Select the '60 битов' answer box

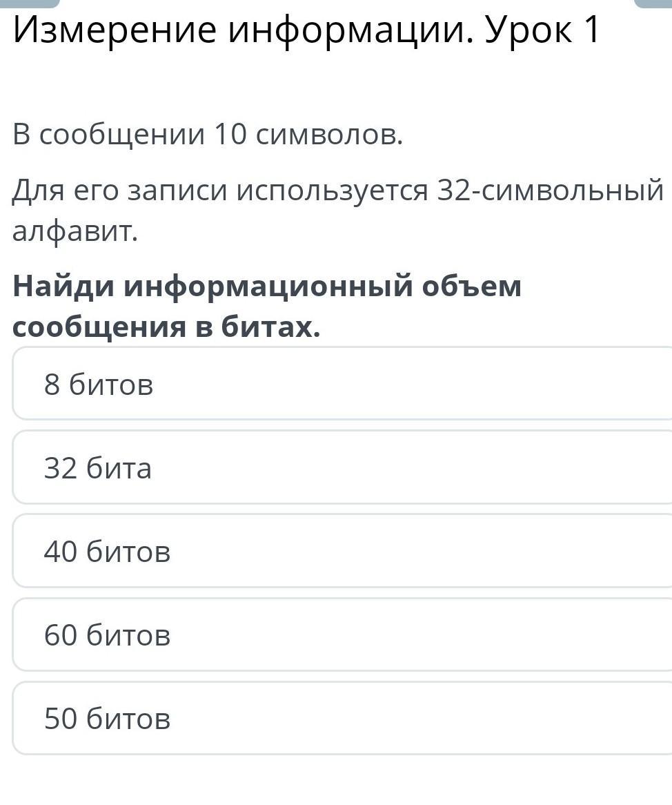point(342,635)
